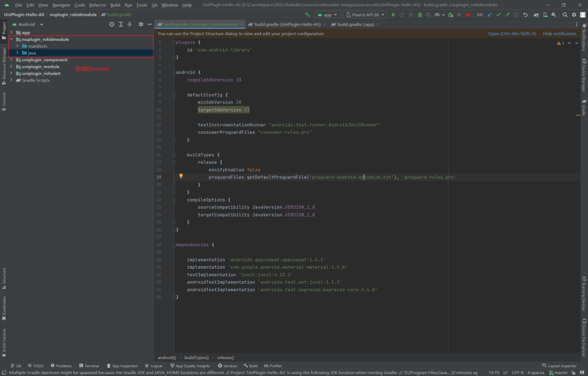588x376 pixels.
Task: Switch to build.gradle (UniPlugin-Hello-AS) tab
Action: (287, 24)
